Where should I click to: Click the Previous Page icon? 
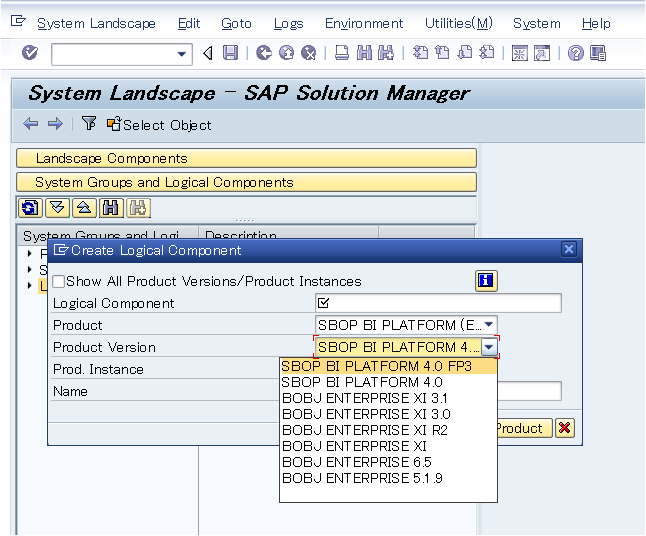point(442,53)
